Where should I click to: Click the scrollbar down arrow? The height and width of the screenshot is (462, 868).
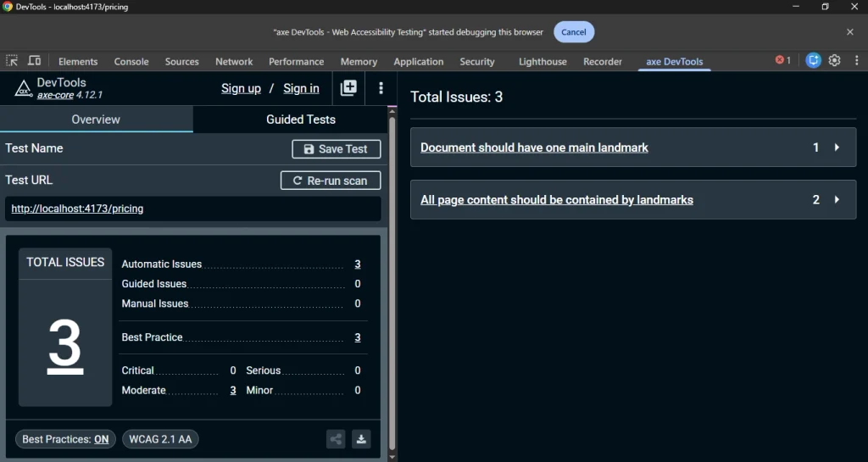pyautogui.click(x=392, y=456)
